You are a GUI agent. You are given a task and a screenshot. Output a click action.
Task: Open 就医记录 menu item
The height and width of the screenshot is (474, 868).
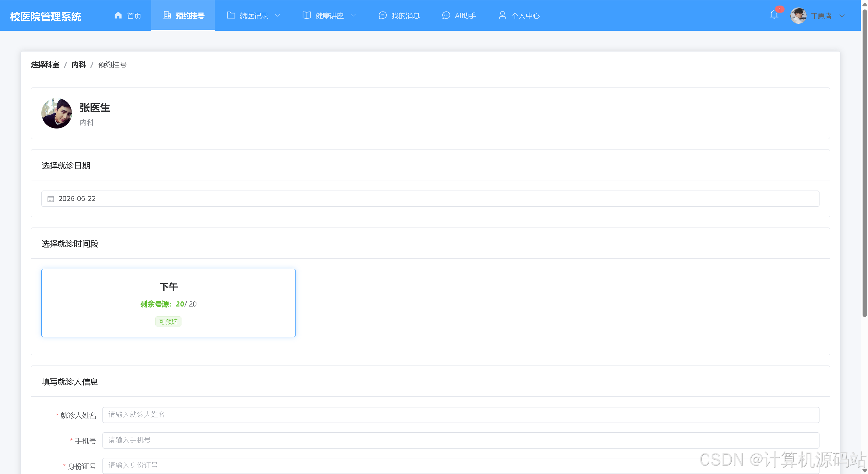click(x=253, y=16)
